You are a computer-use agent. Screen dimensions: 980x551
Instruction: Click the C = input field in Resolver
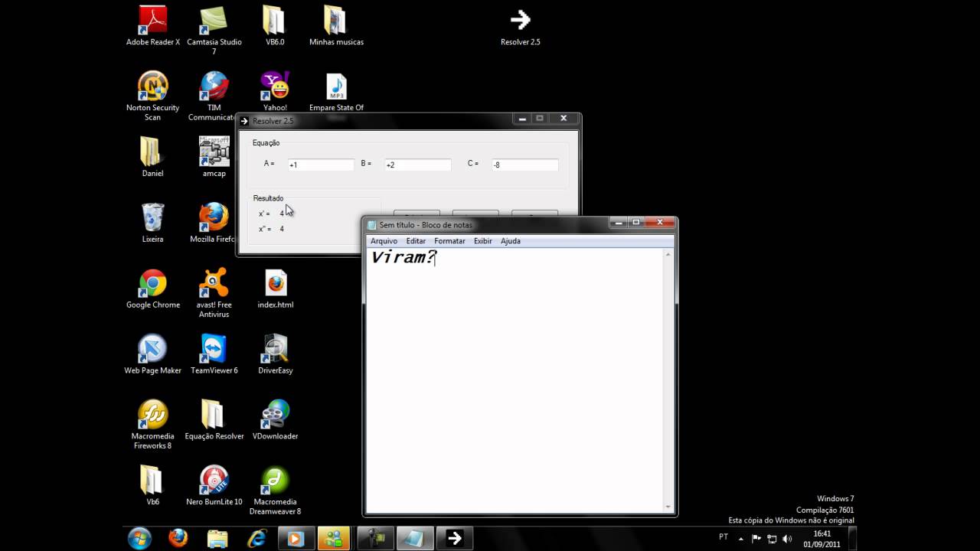click(x=524, y=165)
